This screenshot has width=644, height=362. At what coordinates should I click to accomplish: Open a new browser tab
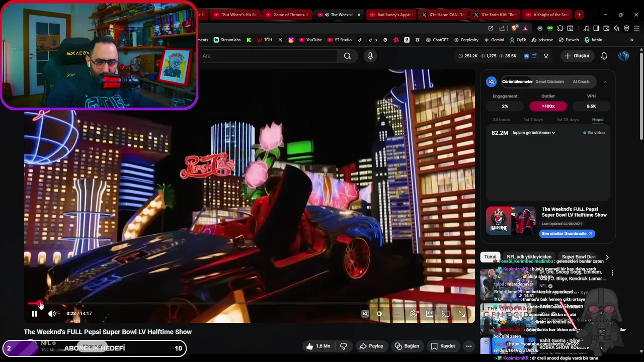pos(579,15)
